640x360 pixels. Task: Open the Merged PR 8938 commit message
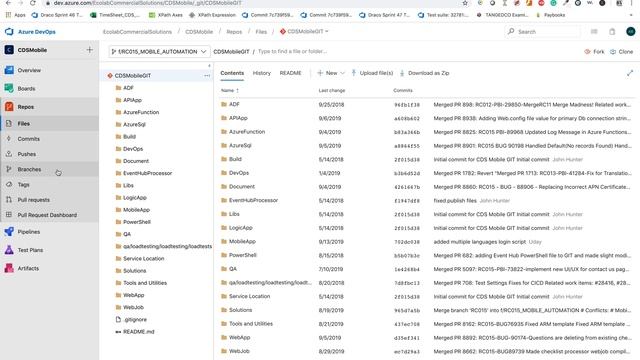point(532,118)
